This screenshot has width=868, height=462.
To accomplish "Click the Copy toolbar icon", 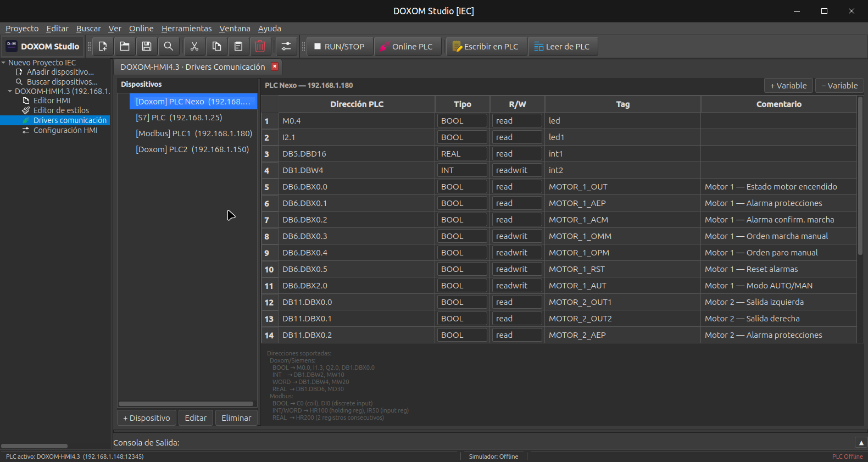I will 216,47.
